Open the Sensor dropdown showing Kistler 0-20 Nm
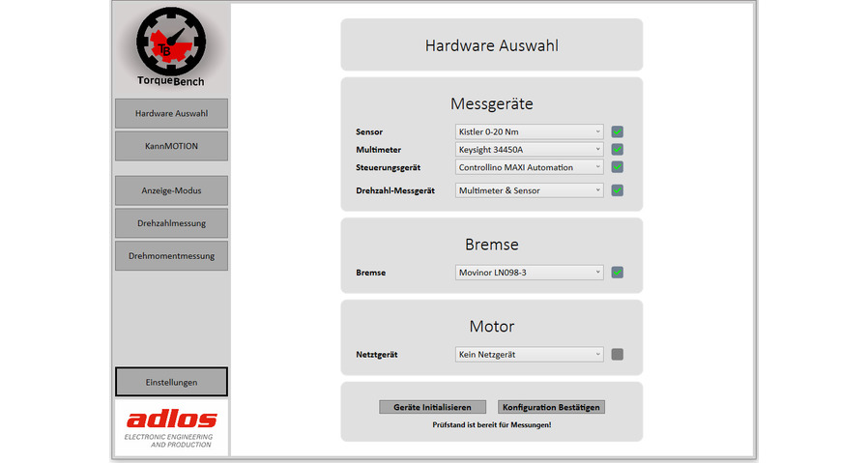 click(x=529, y=131)
